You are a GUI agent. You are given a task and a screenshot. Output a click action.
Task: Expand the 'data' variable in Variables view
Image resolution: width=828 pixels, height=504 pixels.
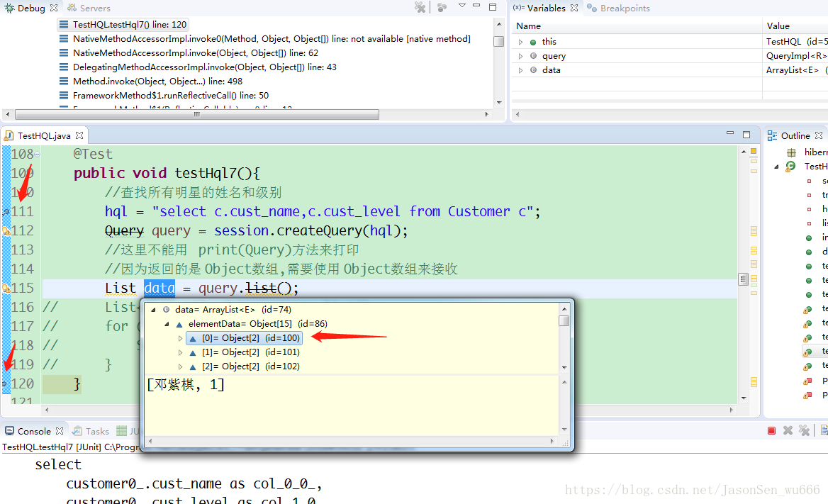coord(520,69)
